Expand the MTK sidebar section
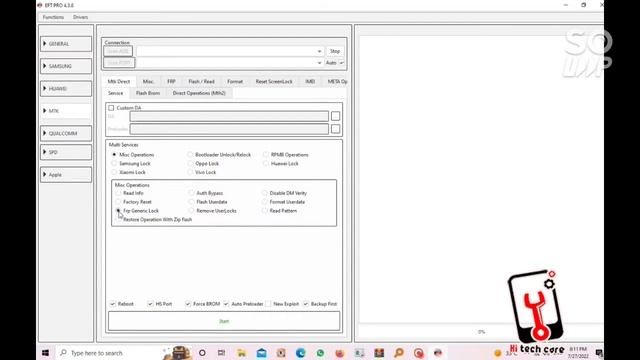Screen dimensions: 640x360 pos(66,111)
